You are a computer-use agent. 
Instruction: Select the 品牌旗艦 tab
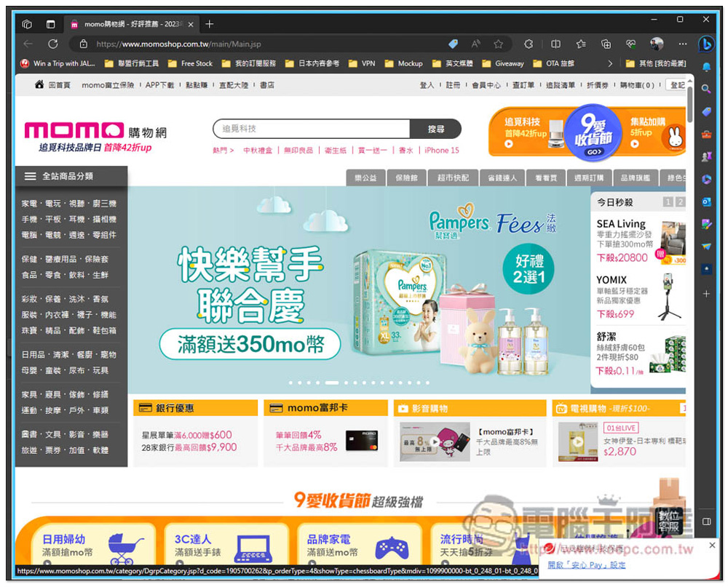pyautogui.click(x=635, y=177)
